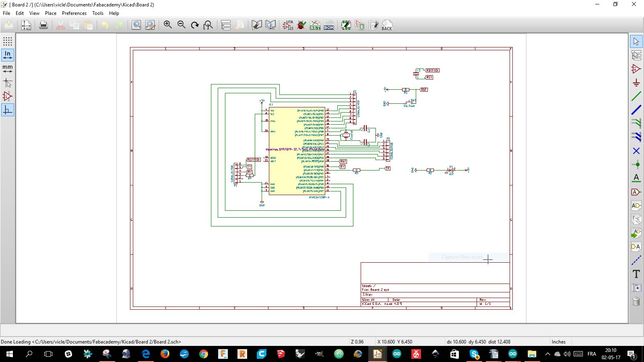Select the Place wire tool
The width and height of the screenshot is (644, 362).
click(636, 96)
